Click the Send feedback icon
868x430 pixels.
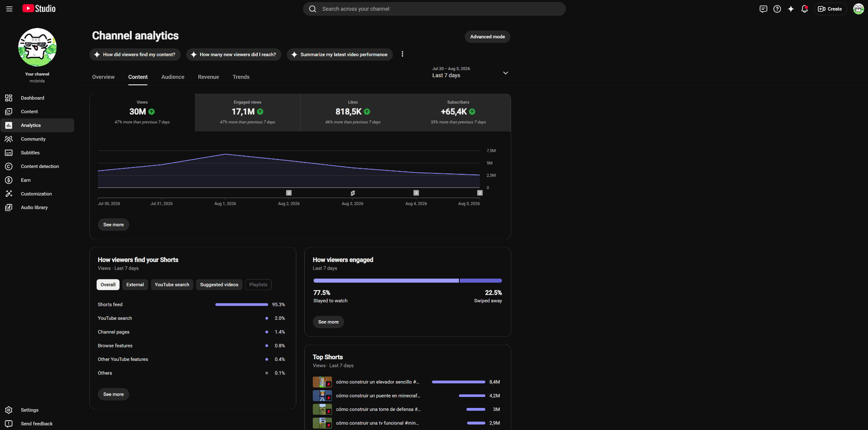(x=8, y=424)
